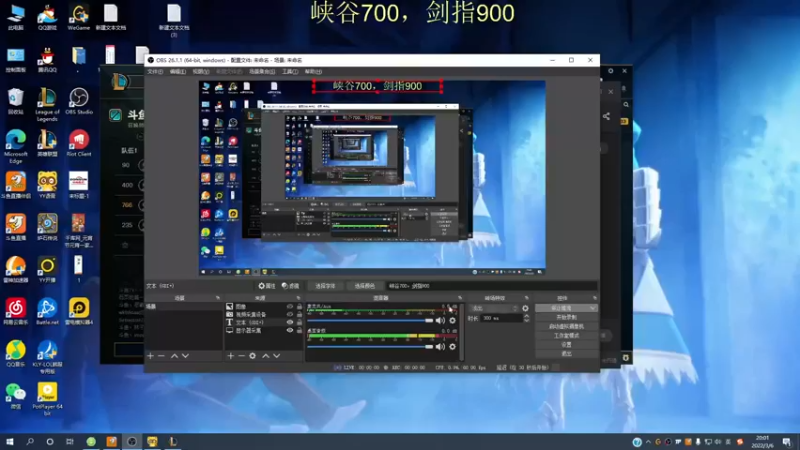Click the Filters button in source toolbar
The height and width of the screenshot is (450, 800).
pos(291,286)
